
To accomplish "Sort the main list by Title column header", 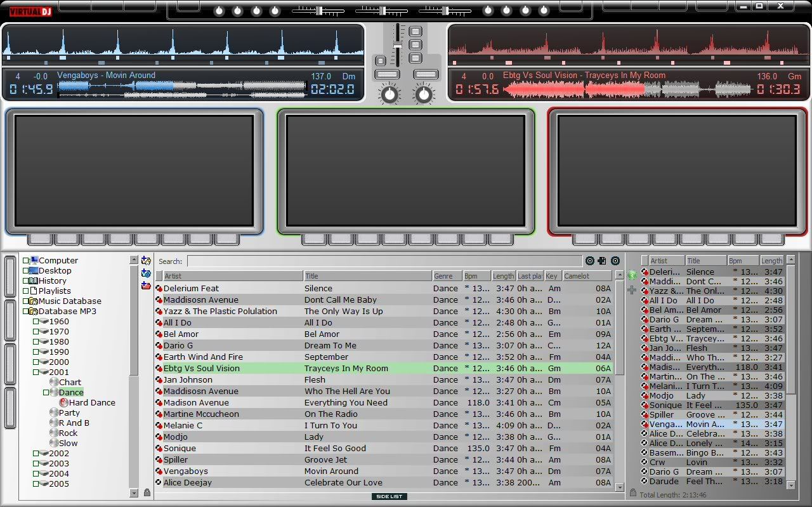I will pyautogui.click(x=367, y=276).
